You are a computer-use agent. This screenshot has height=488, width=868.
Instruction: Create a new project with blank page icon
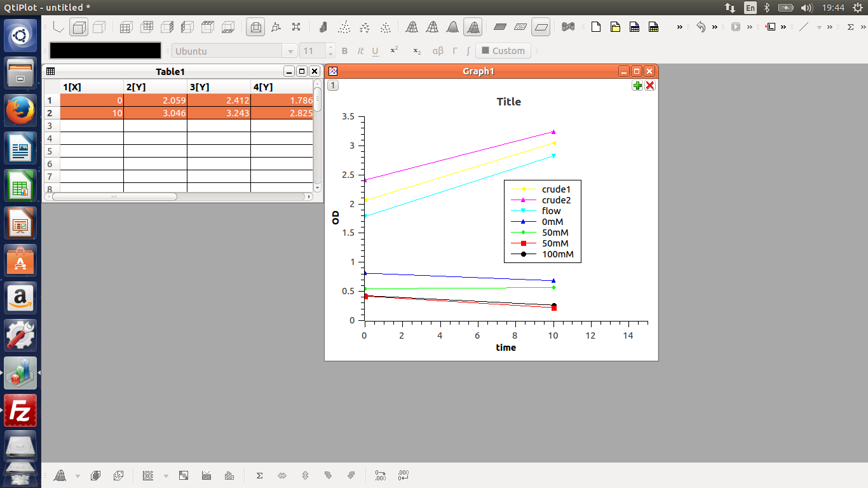(x=595, y=27)
